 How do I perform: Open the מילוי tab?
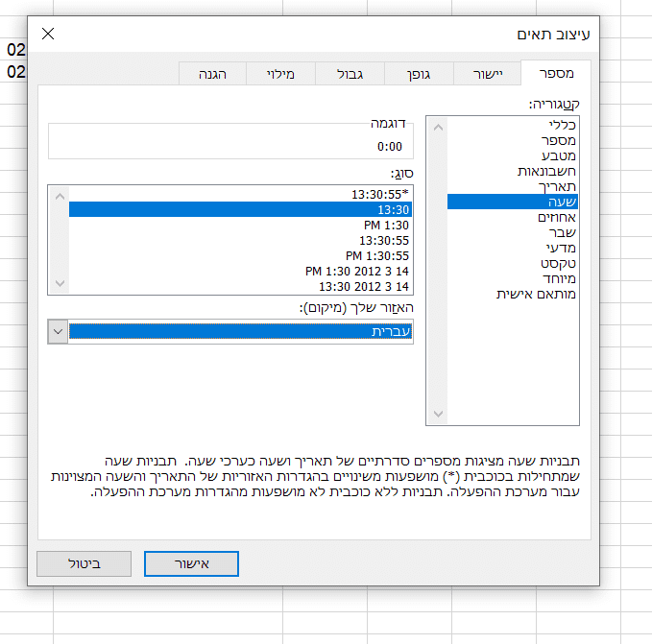[280, 74]
